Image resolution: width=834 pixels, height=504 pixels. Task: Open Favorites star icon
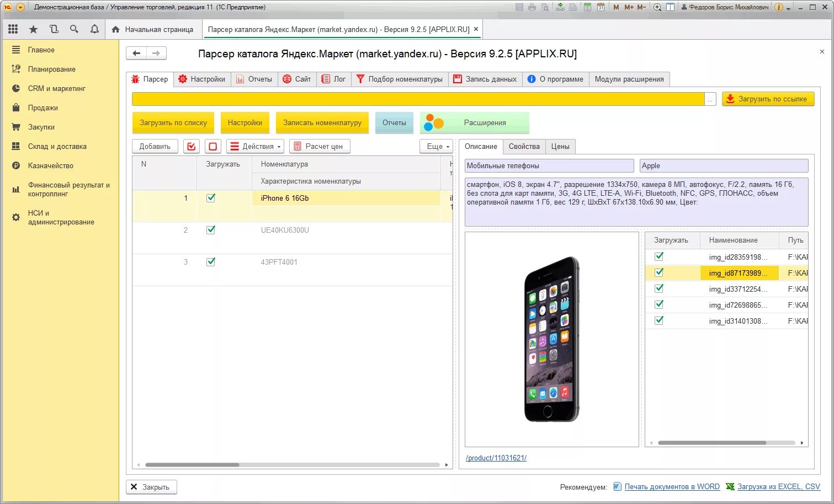pos(33,29)
